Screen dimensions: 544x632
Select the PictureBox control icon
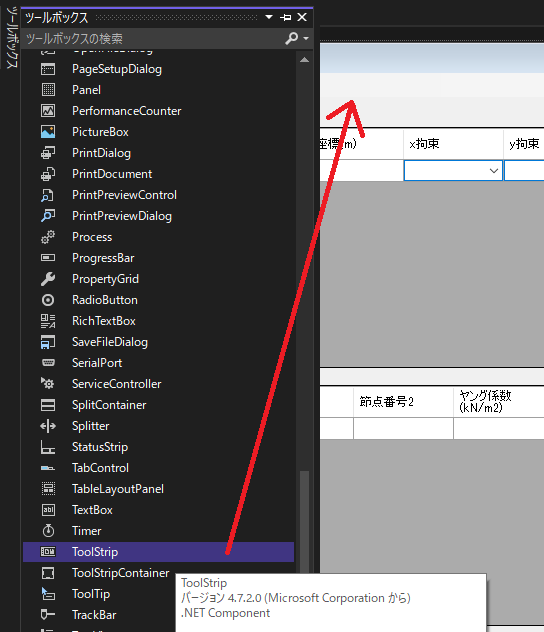[x=48, y=132]
